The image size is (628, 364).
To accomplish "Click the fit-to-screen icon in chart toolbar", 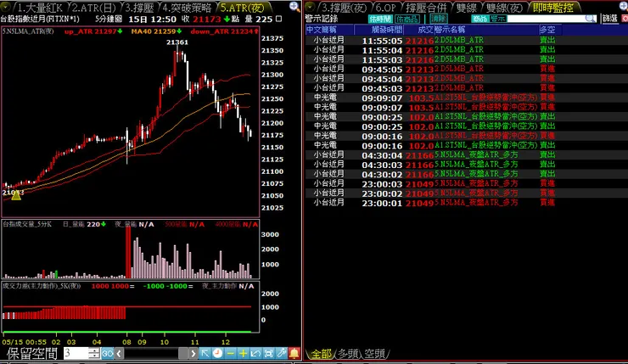I will (268, 353).
